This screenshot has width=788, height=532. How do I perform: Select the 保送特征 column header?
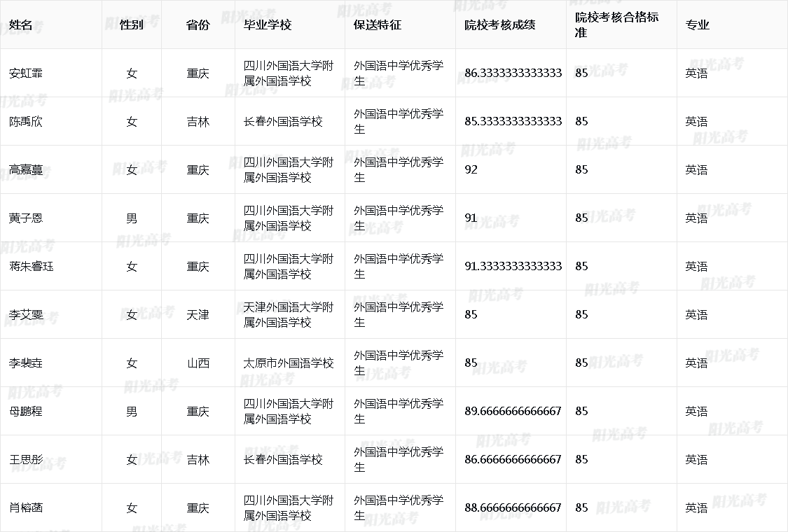[378, 24]
